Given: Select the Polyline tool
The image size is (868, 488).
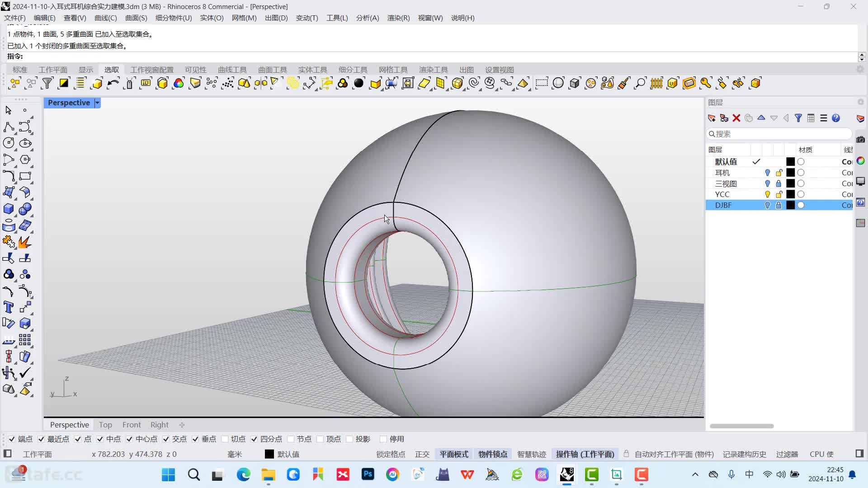Looking at the screenshot, I should [9, 127].
